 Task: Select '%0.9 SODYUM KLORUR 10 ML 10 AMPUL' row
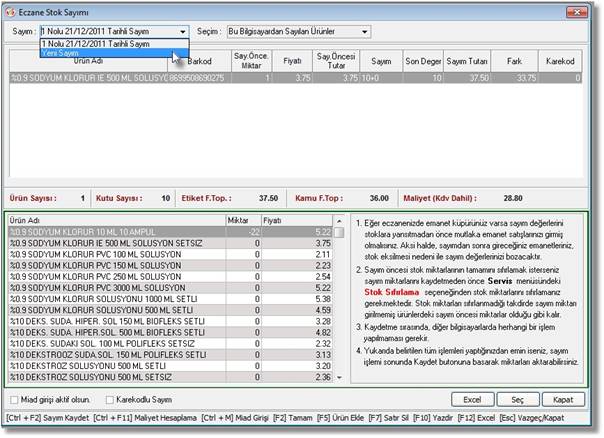click(x=100, y=231)
